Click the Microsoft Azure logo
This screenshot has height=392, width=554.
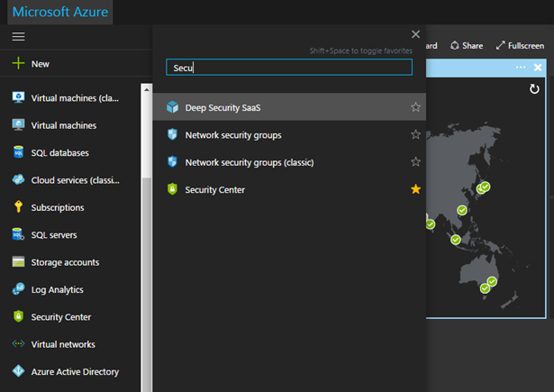(x=60, y=12)
